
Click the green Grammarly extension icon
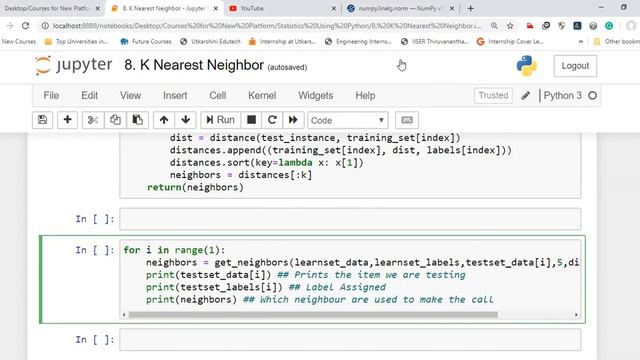click(x=609, y=26)
